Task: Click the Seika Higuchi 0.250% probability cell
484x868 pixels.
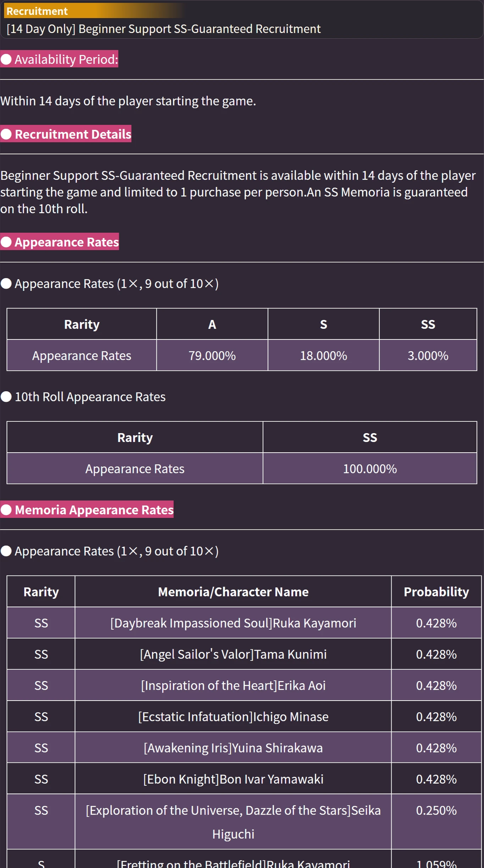Action: (x=437, y=821)
